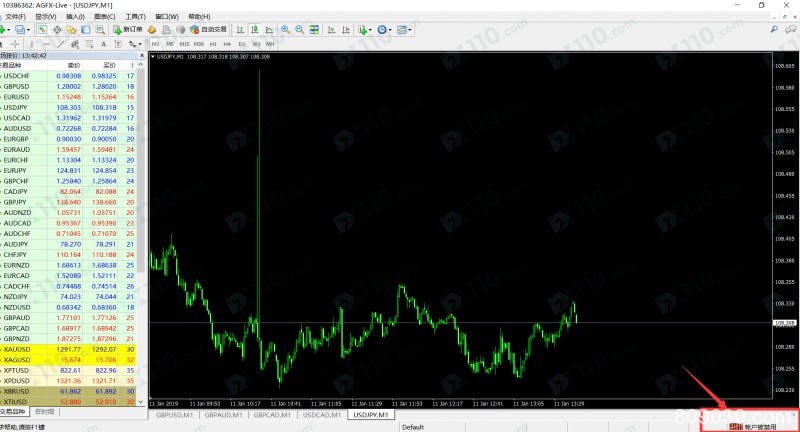Toggle M15 timeframe
Image resolution: width=800 pixels, height=432 pixels.
184,44
